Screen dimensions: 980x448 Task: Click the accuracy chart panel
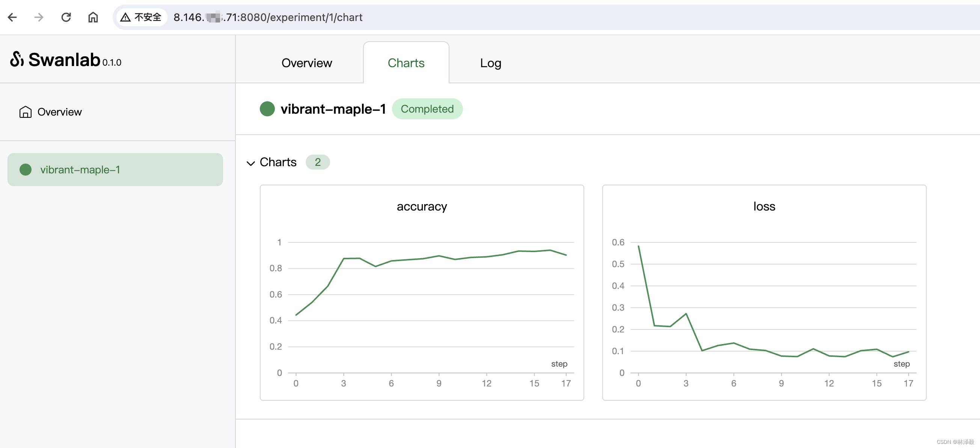pyautogui.click(x=422, y=292)
